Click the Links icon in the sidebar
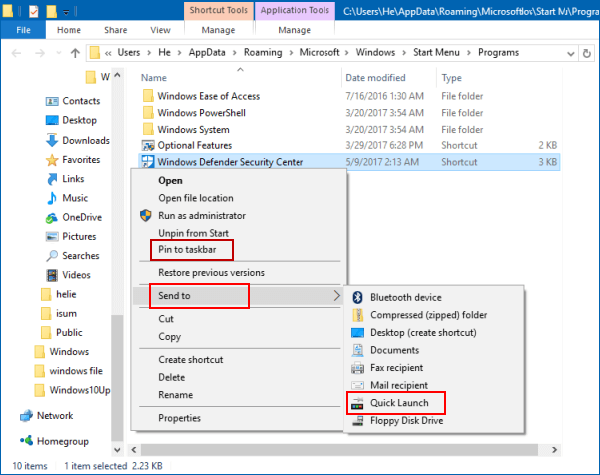Viewport: 600px width, 475px height. click(52, 179)
